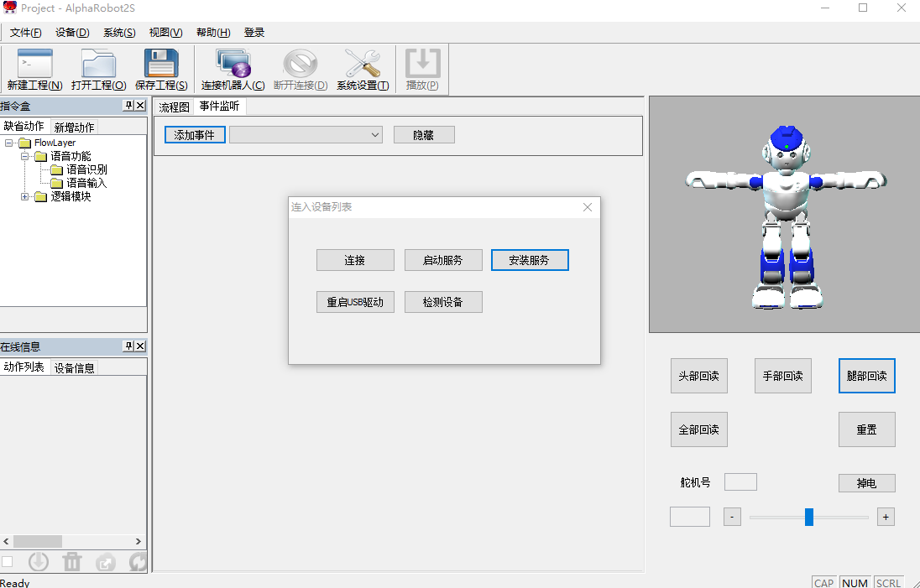920x588 pixels.
Task: Open 系统设置(T) wrench icon
Action: (x=363, y=69)
